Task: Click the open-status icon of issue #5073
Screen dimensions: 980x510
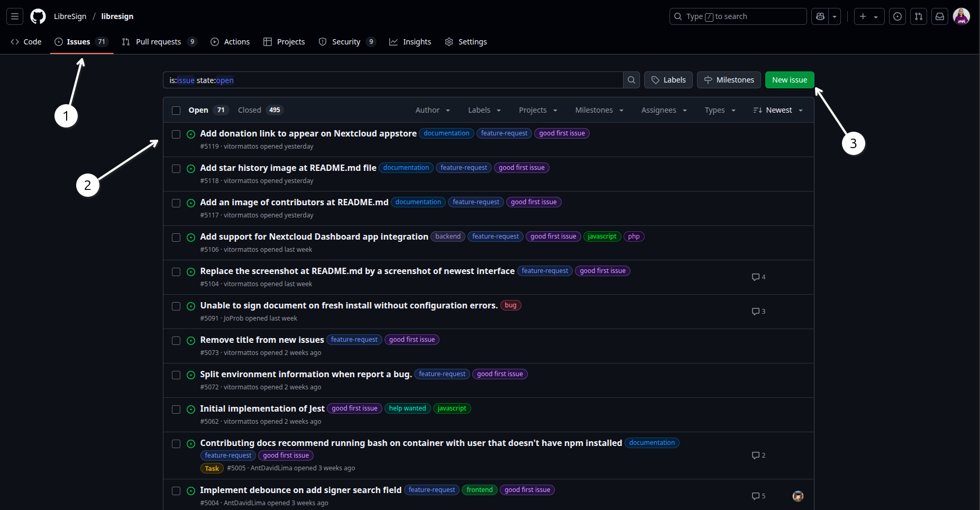Action: [x=191, y=341]
